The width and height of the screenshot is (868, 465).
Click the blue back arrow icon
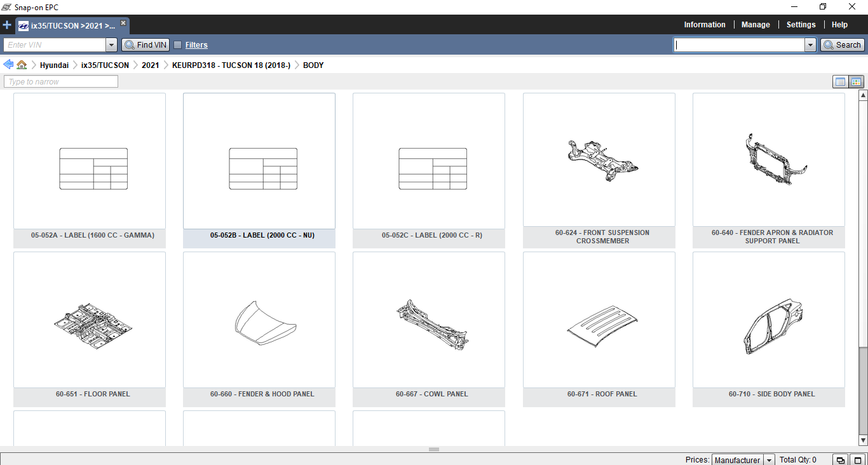(8, 65)
